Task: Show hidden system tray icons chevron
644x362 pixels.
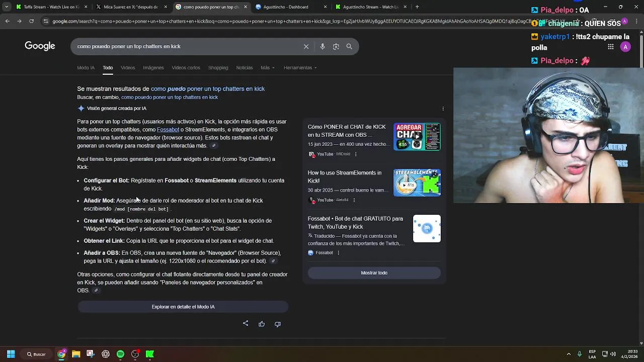Action: (569, 354)
